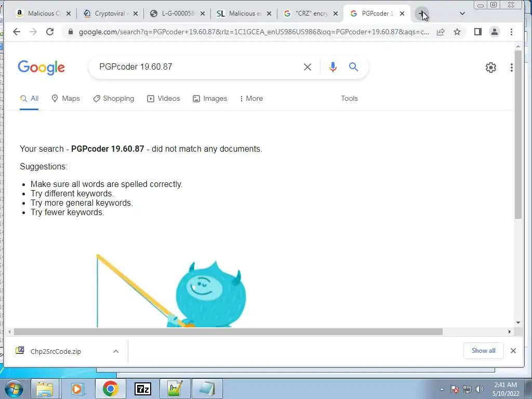Image resolution: width=532 pixels, height=399 pixels.
Task: Show all downloads
Action: (x=483, y=351)
